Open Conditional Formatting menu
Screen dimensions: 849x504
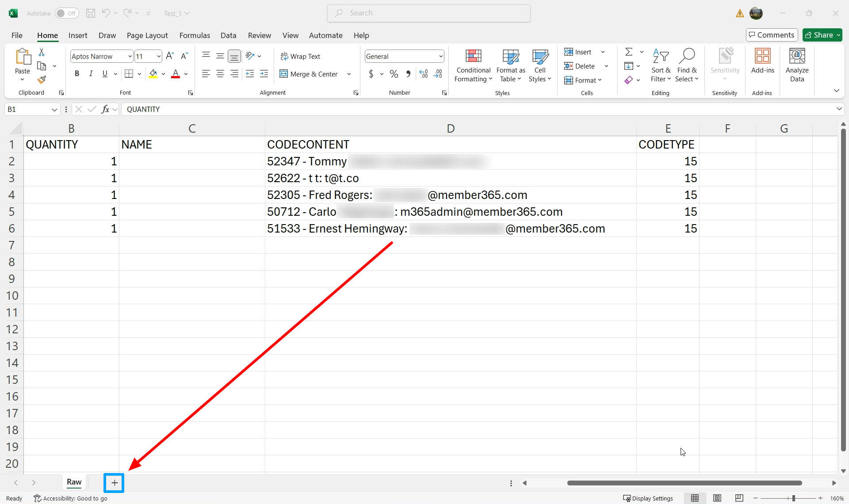[x=473, y=66]
